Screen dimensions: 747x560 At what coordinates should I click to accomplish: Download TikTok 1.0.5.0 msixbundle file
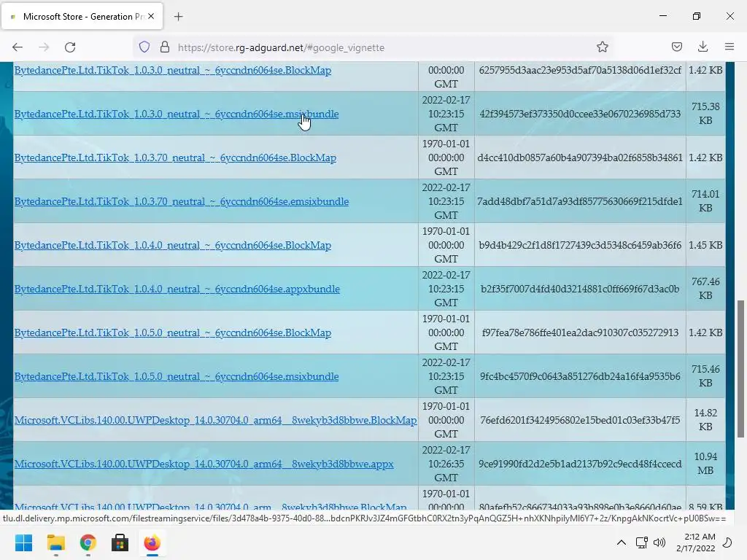point(177,377)
